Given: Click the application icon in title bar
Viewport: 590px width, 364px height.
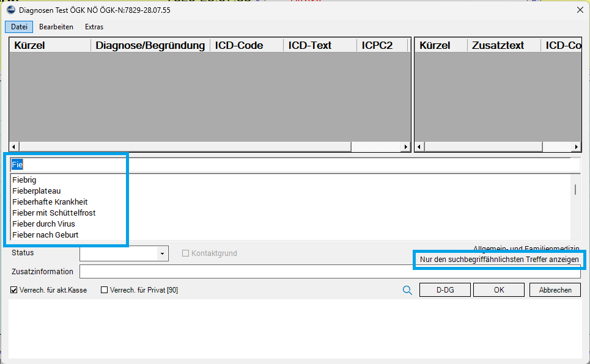Looking at the screenshot, I should click(x=10, y=10).
